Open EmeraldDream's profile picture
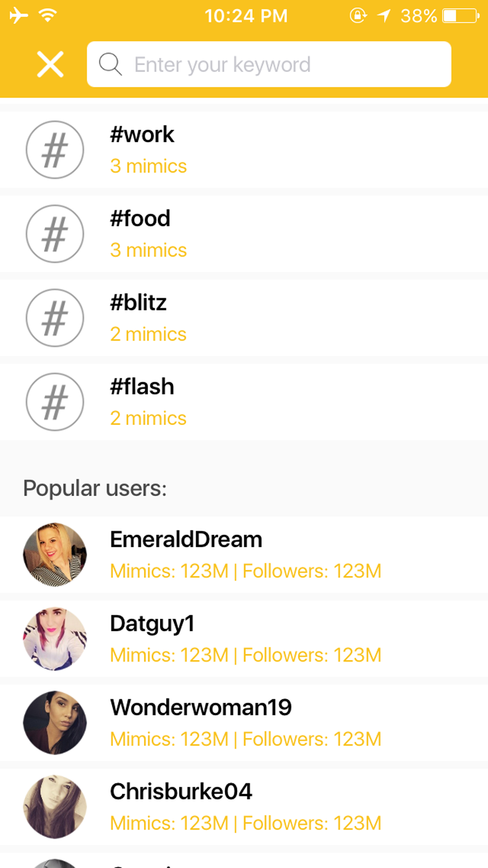The width and height of the screenshot is (488, 868). tap(55, 554)
